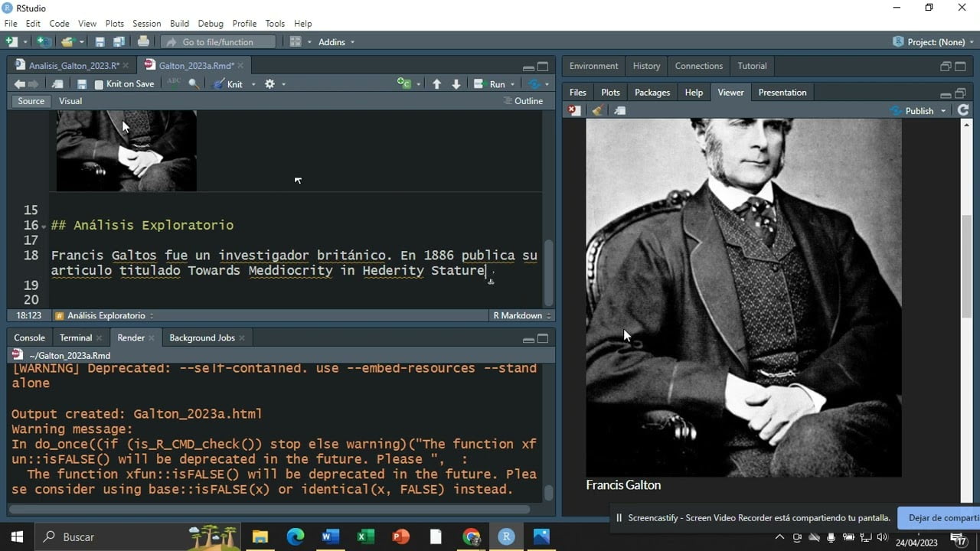Viewport: 980px width, 551px height.
Task: Open the workspace panes layout icon
Action: tap(296, 42)
